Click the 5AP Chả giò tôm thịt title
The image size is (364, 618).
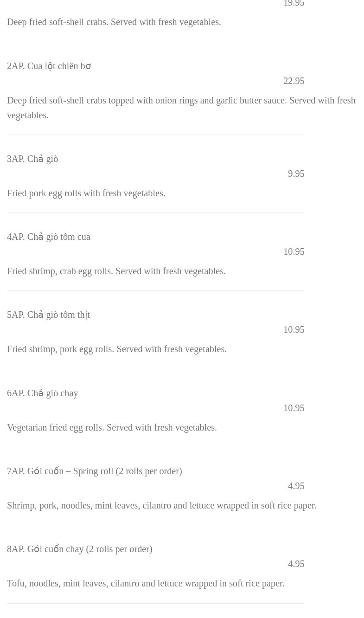[48, 315]
